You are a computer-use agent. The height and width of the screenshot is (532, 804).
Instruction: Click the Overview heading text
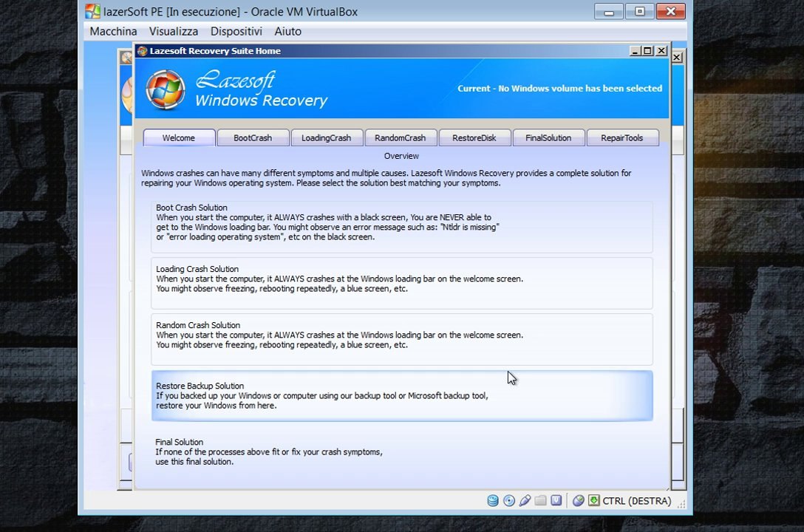(x=401, y=156)
